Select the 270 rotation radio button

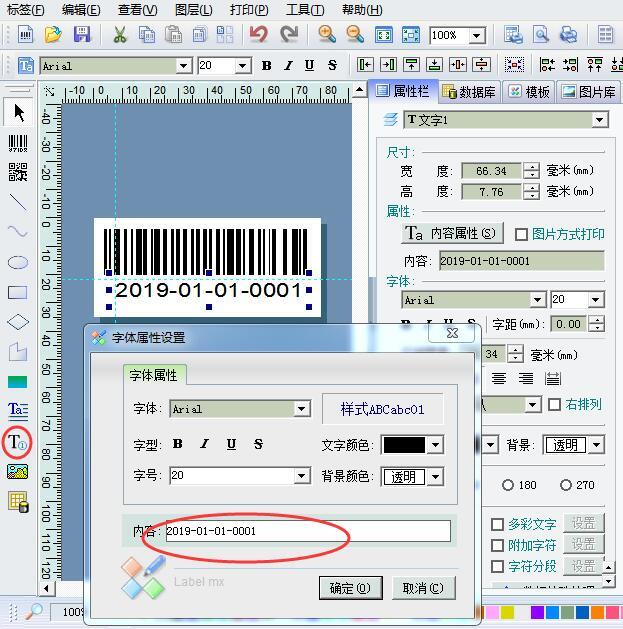566,485
